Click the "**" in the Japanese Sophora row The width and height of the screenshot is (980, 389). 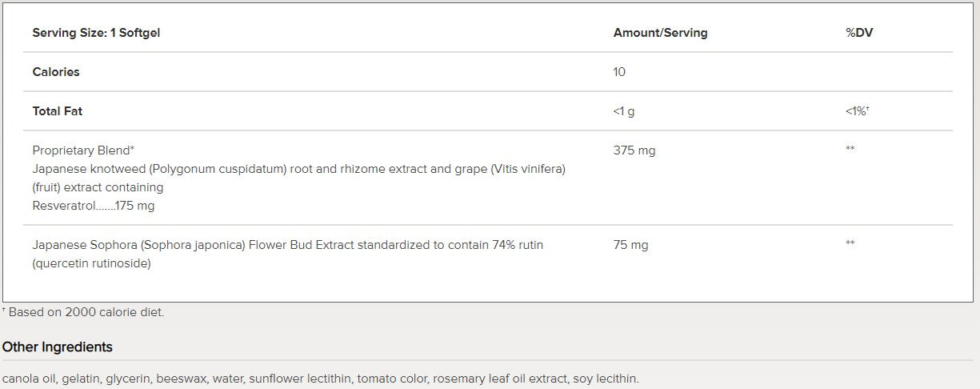850,243
